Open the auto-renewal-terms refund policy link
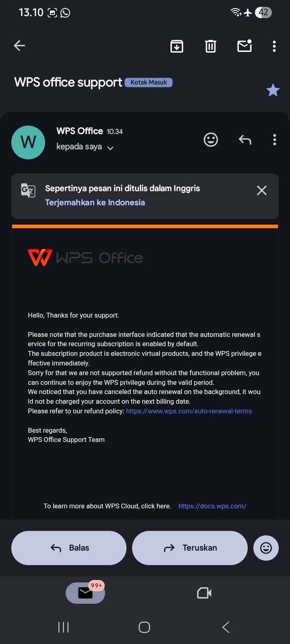 (x=188, y=411)
